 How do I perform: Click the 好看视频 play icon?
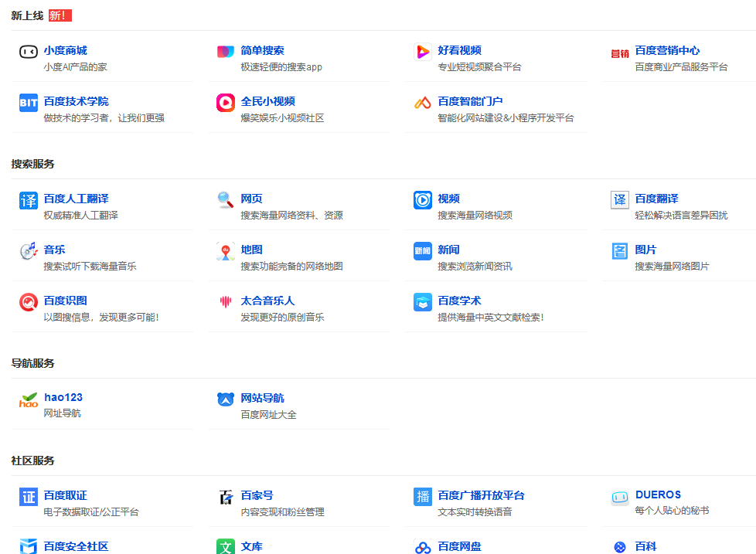[x=422, y=52]
